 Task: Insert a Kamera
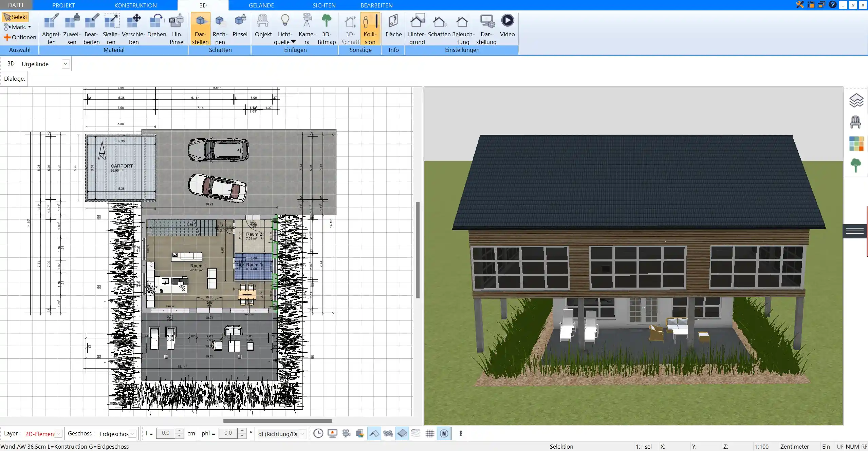coord(307,29)
